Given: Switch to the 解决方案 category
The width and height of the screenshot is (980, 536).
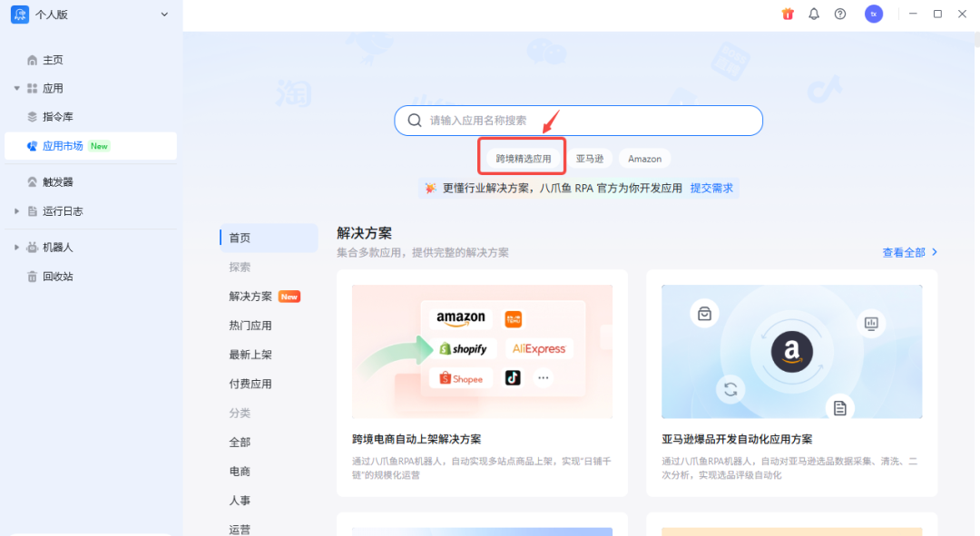Looking at the screenshot, I should (x=251, y=296).
